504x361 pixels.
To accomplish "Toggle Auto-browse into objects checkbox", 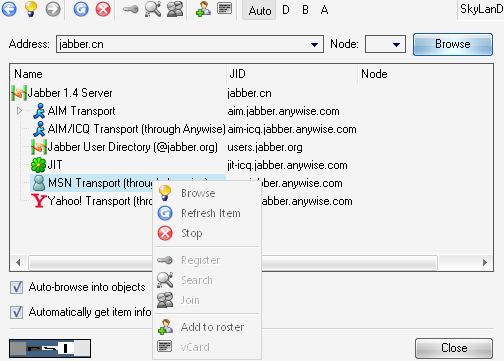I will 16,287.
